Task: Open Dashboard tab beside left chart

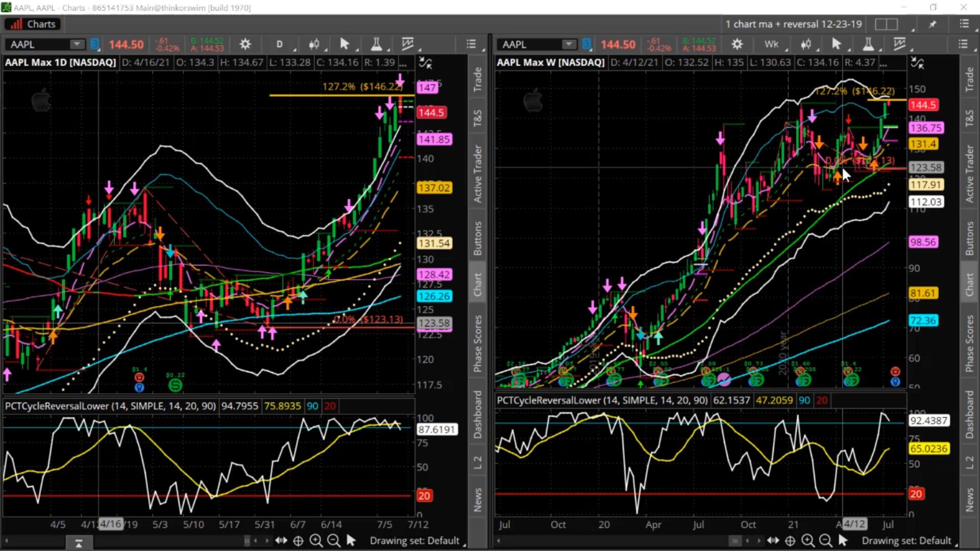Action: click(477, 415)
